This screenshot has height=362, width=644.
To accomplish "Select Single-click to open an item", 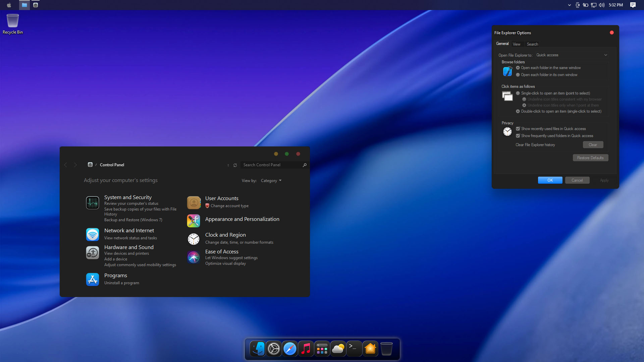I will 518,93.
